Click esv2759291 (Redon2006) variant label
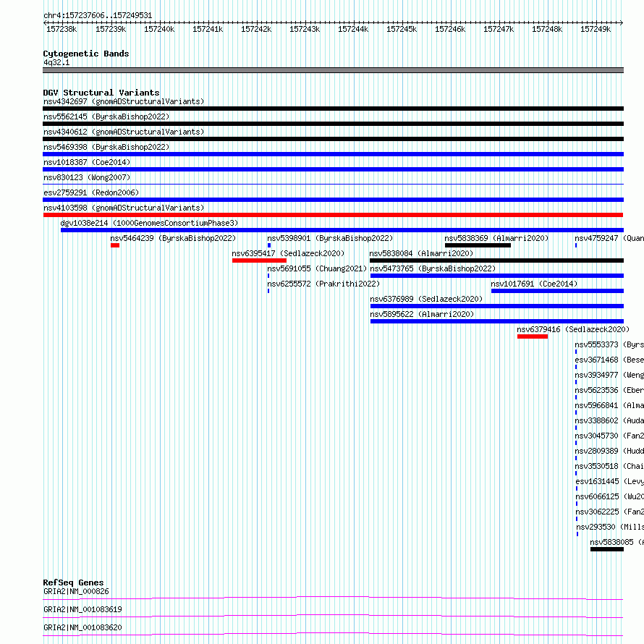The image size is (644, 644). click(x=91, y=192)
